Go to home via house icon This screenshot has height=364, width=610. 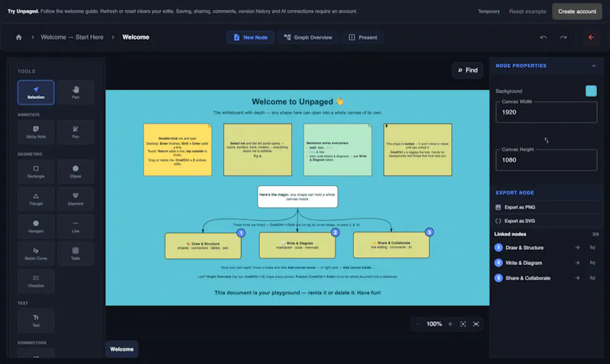(x=18, y=37)
